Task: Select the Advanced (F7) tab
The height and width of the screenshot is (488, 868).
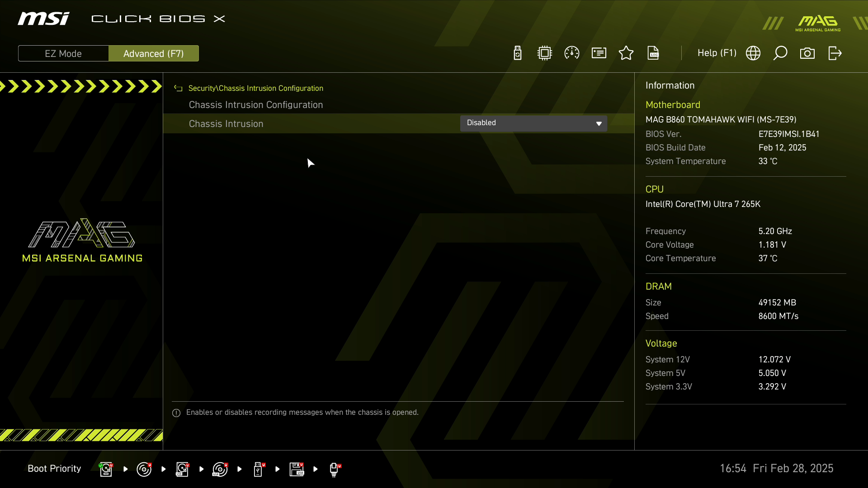Action: [154, 53]
